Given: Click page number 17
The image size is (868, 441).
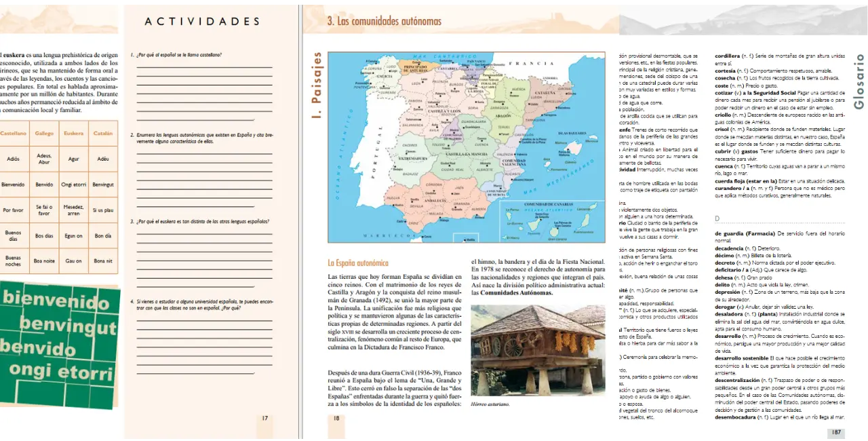Looking at the screenshot, I should coord(265,418).
